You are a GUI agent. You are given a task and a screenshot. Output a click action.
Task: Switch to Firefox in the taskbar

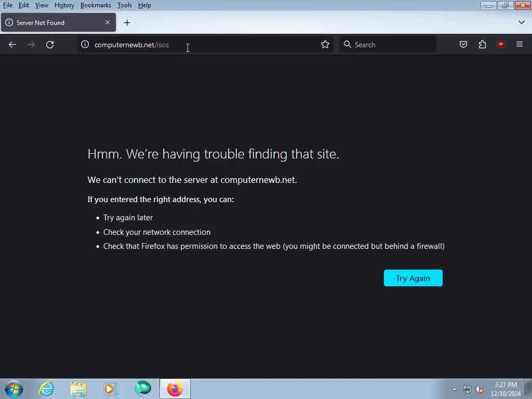175,389
